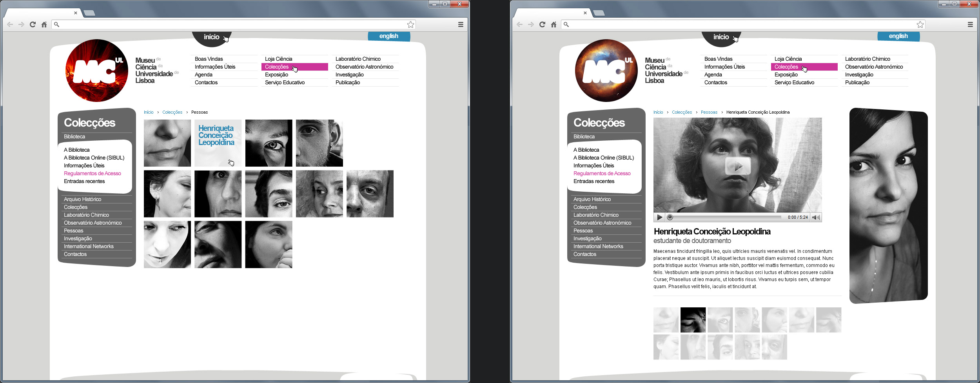Click the reload icon in the left browser
980x383 pixels.
pos(33,24)
